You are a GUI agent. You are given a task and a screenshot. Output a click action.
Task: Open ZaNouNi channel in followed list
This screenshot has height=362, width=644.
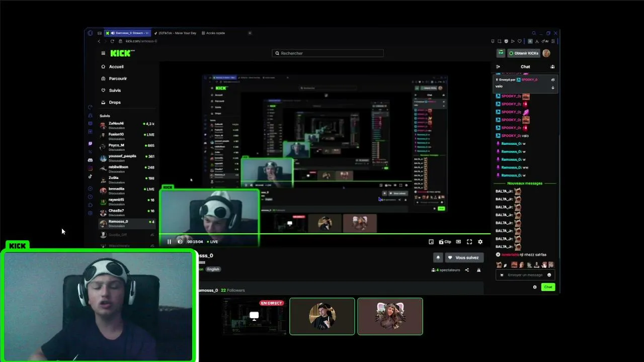click(127, 125)
